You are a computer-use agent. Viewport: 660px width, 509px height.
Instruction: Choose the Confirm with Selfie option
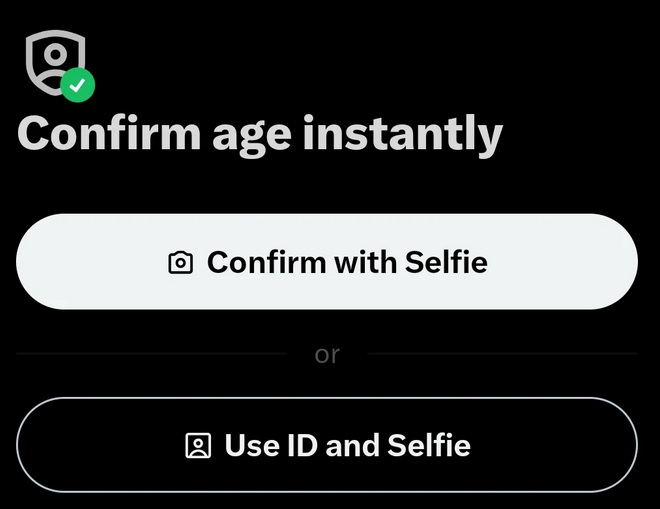click(x=327, y=261)
